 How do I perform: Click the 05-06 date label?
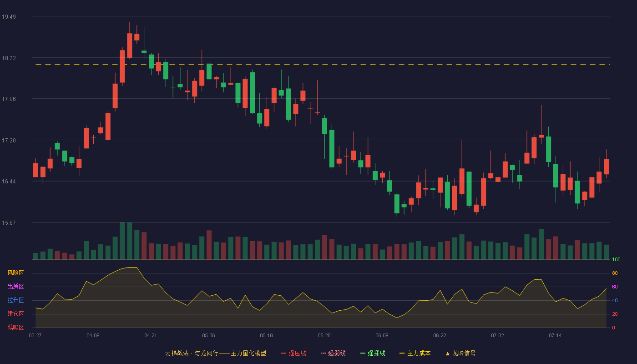pyautogui.click(x=208, y=335)
